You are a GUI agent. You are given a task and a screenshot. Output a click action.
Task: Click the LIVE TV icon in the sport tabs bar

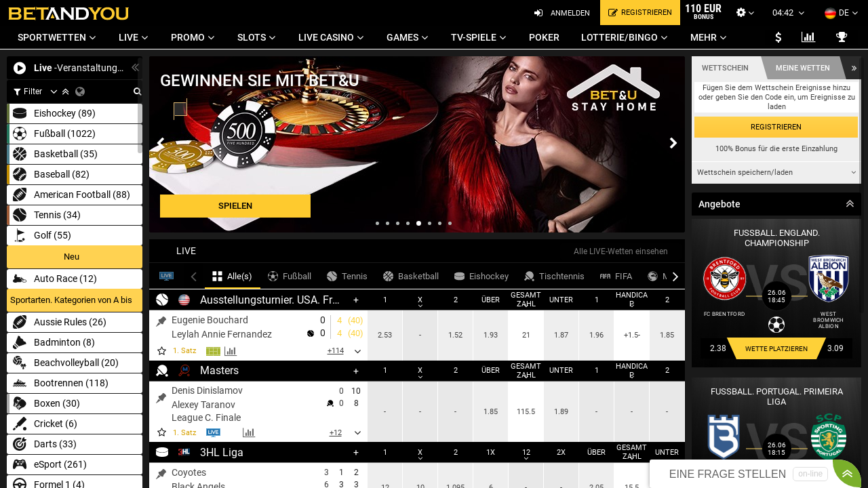[166, 276]
